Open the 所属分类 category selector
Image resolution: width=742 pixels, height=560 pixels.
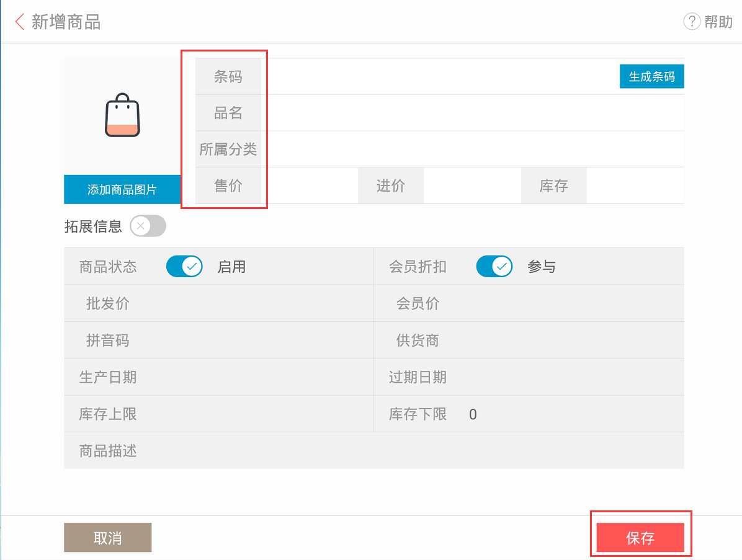coord(472,149)
